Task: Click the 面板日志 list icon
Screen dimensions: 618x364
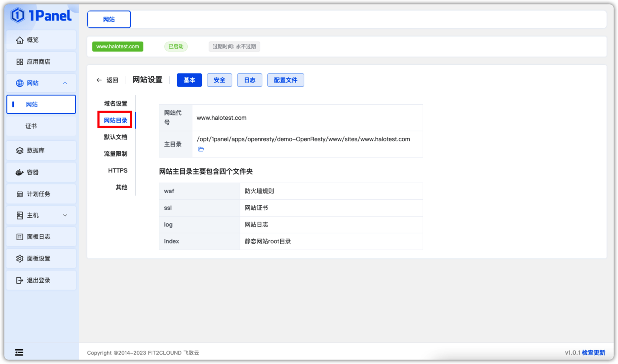Action: click(20, 237)
